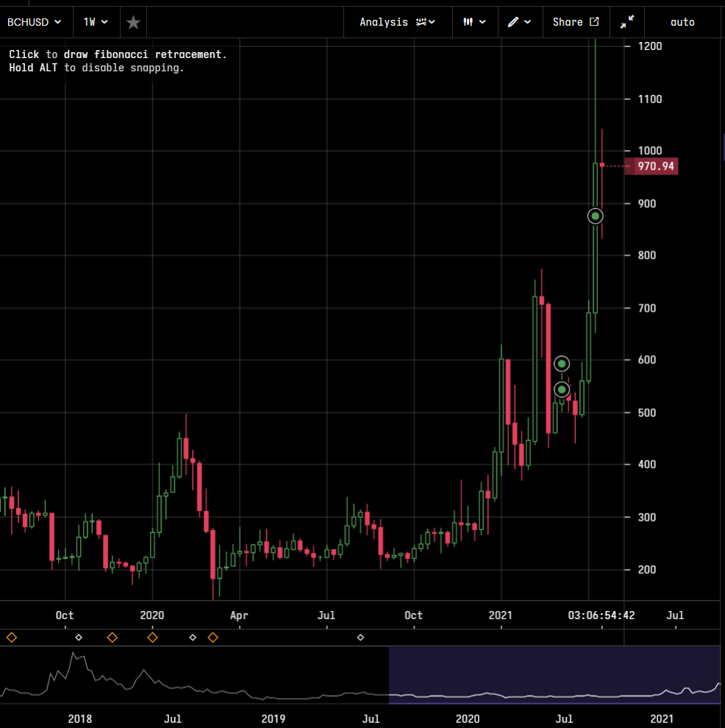Click the 500 price axis label
Image resolution: width=725 pixels, height=728 pixels.
pos(646,413)
